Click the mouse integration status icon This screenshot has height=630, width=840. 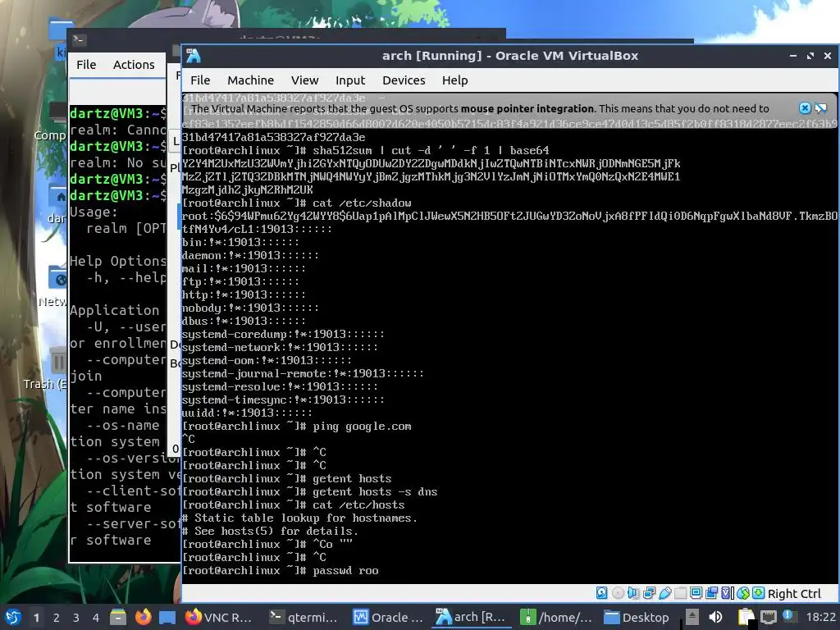(x=743, y=593)
